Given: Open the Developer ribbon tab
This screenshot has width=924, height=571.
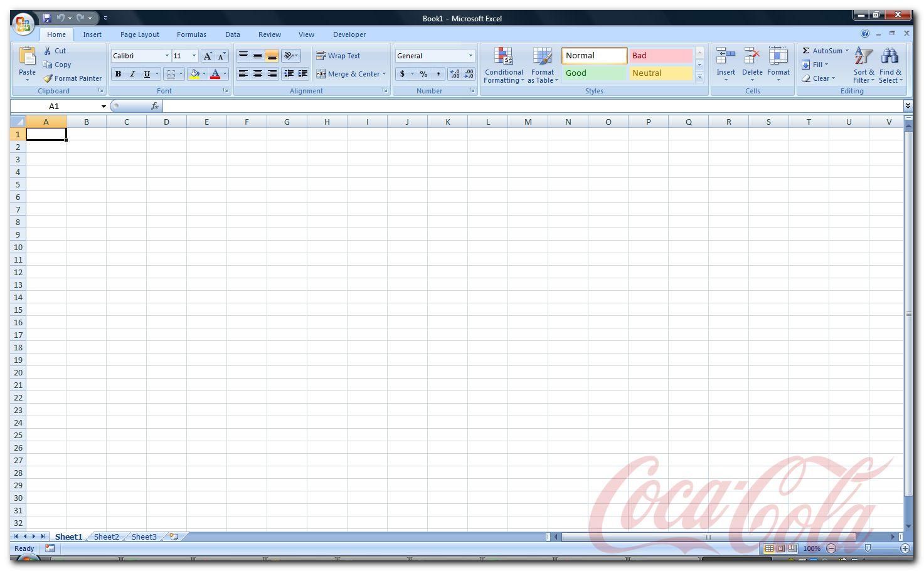Looking at the screenshot, I should (x=349, y=34).
